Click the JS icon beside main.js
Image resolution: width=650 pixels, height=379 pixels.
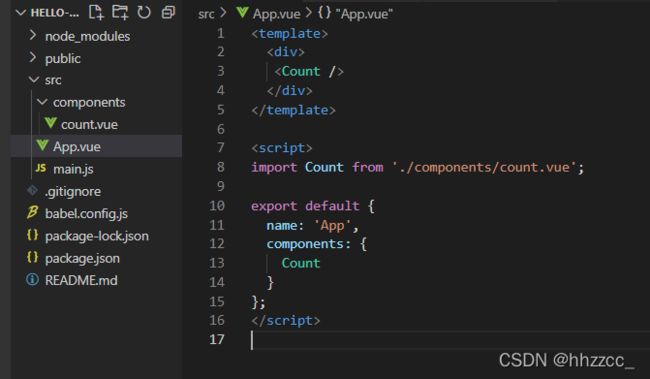click(41, 168)
